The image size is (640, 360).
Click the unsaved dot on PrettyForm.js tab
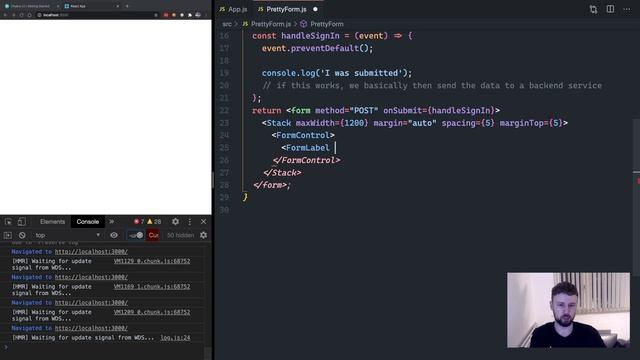point(315,9)
